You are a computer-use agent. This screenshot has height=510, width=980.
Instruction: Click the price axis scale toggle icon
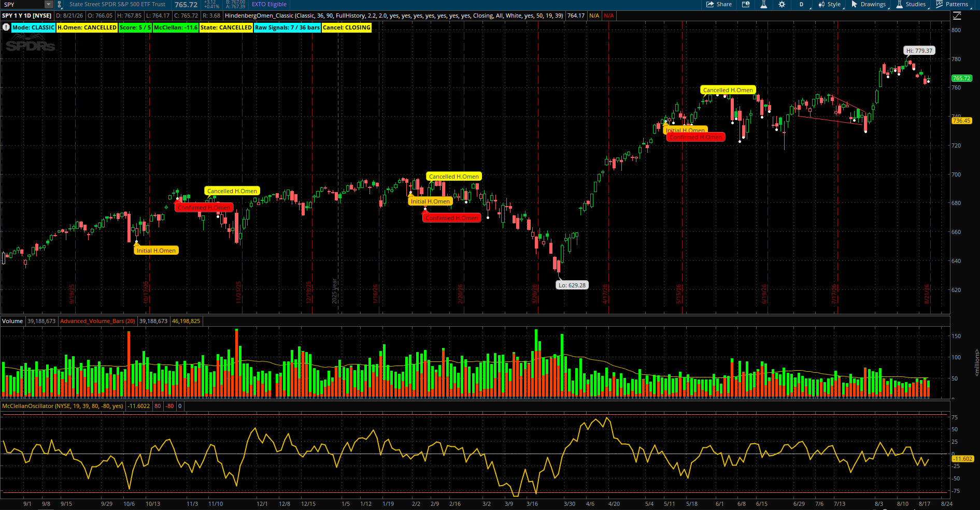[957, 16]
